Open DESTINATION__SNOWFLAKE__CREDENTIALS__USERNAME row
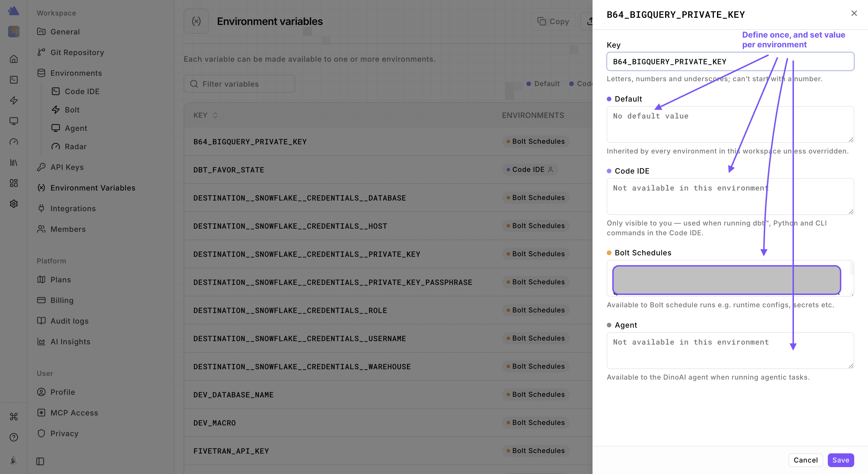Screen dimensions: 868x474 click(x=388, y=339)
